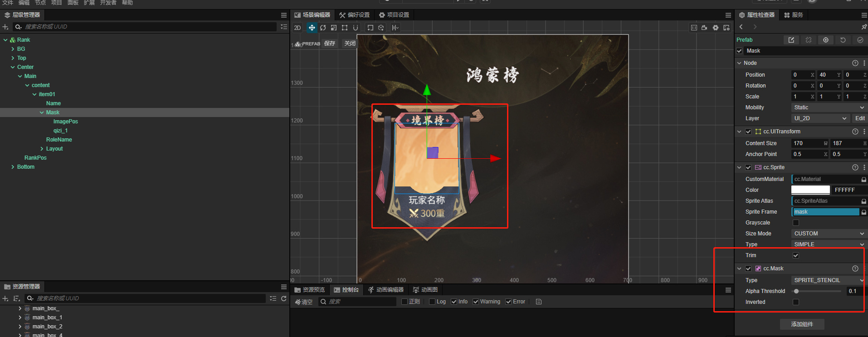Open the align and distribute tool
The image size is (868, 337).
pyautogui.click(x=395, y=28)
